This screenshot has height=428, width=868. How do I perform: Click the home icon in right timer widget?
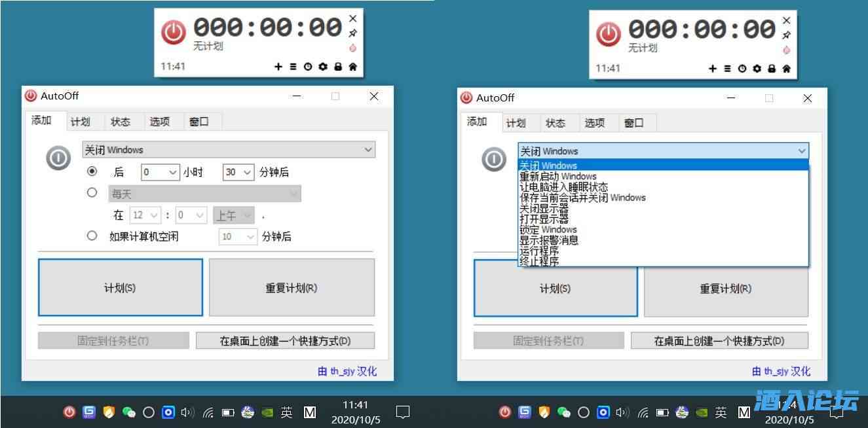point(787,69)
